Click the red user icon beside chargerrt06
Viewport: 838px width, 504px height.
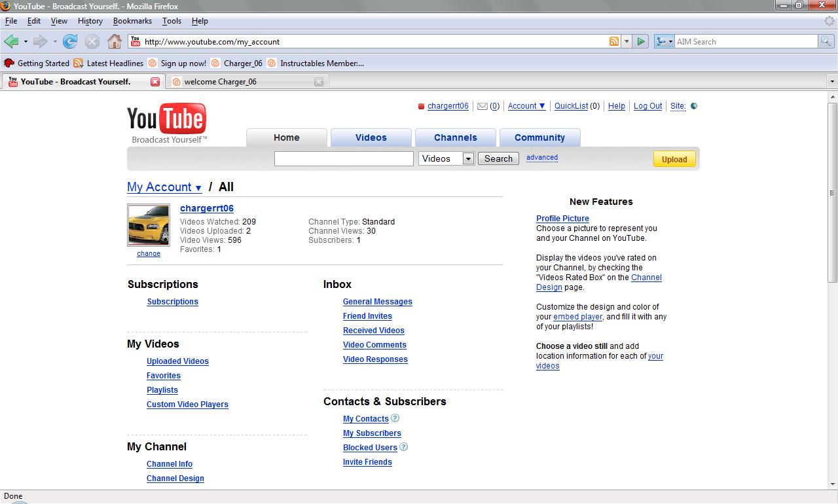coord(422,106)
